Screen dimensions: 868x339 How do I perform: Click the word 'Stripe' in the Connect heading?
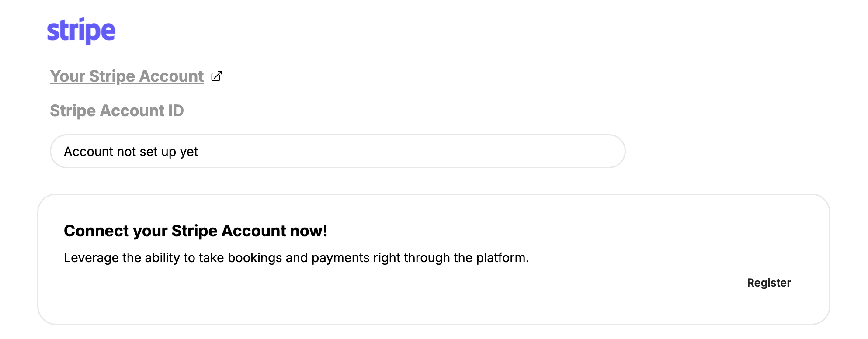(x=194, y=231)
